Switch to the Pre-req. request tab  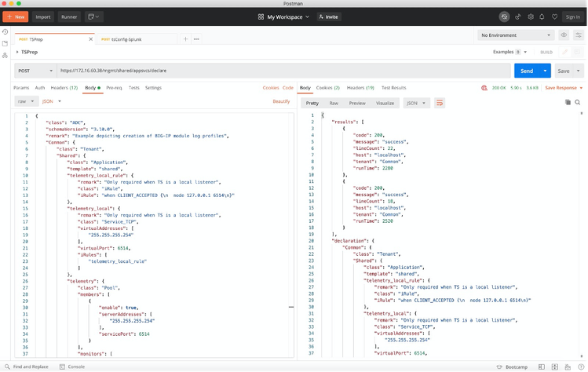tap(115, 88)
